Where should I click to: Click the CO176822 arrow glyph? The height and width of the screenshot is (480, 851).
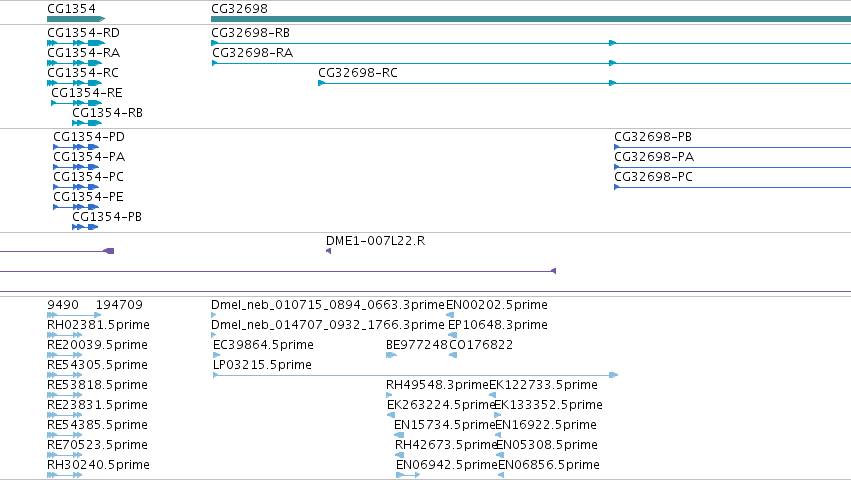[x=453, y=355]
